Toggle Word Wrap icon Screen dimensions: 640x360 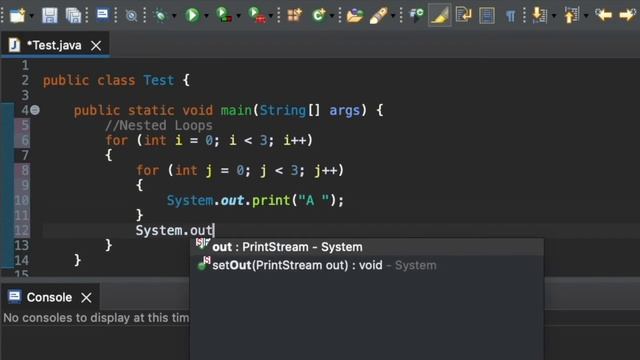[x=463, y=15]
